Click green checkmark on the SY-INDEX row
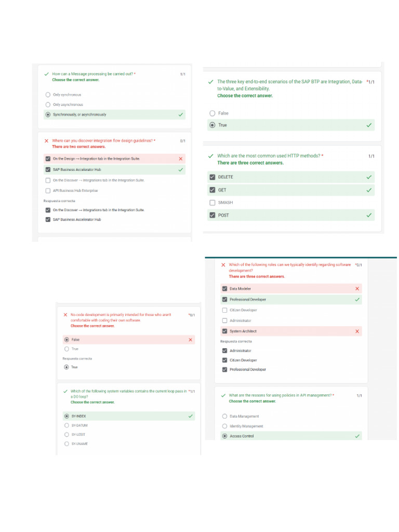The width and height of the screenshot is (399, 532). point(191,416)
